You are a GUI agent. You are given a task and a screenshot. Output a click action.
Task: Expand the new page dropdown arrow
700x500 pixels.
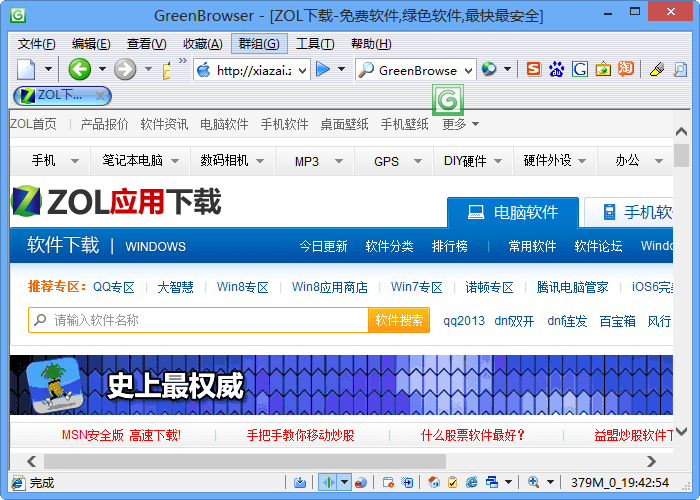(x=48, y=69)
